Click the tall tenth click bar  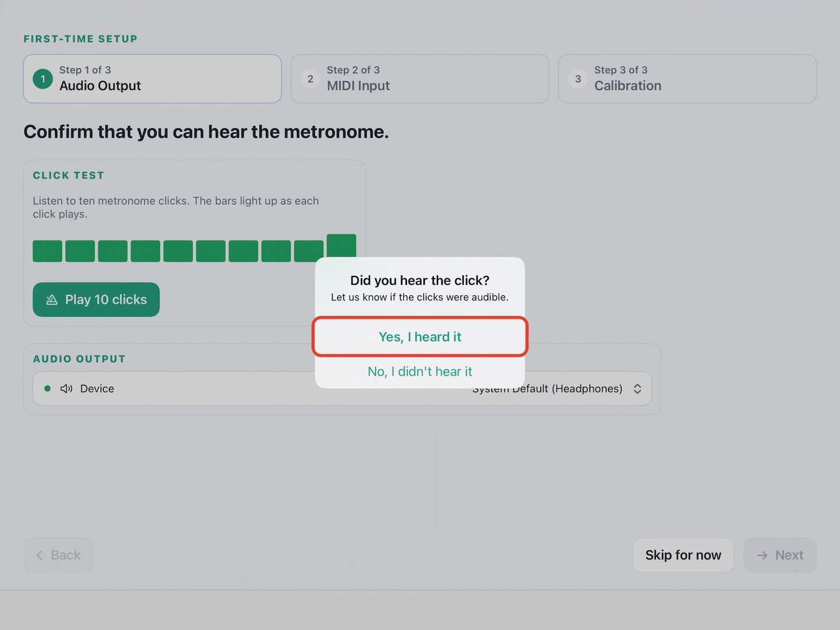pos(341,246)
